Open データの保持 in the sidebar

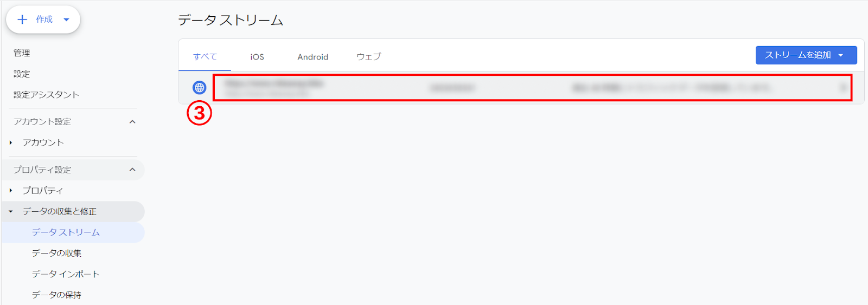click(x=56, y=295)
